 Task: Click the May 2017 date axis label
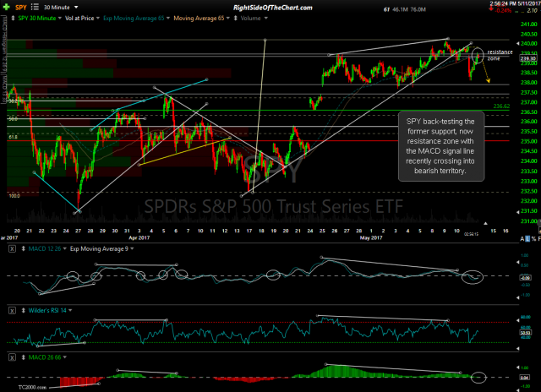point(371,237)
